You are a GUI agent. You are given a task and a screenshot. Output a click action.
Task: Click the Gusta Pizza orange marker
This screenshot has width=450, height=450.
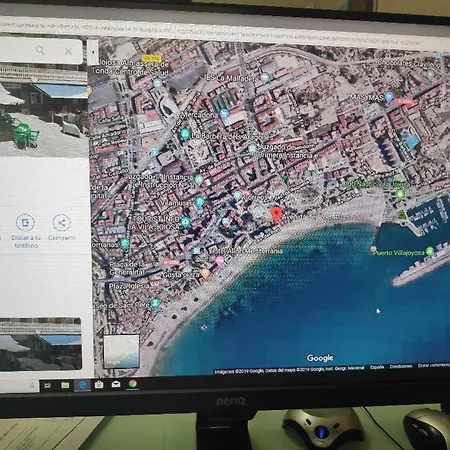tap(206, 274)
